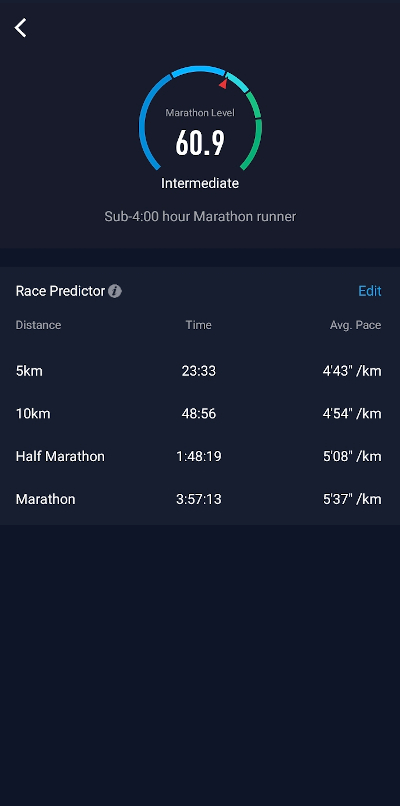Tap the 3:57:13 marathon time
The height and width of the screenshot is (806, 400).
pos(198,499)
